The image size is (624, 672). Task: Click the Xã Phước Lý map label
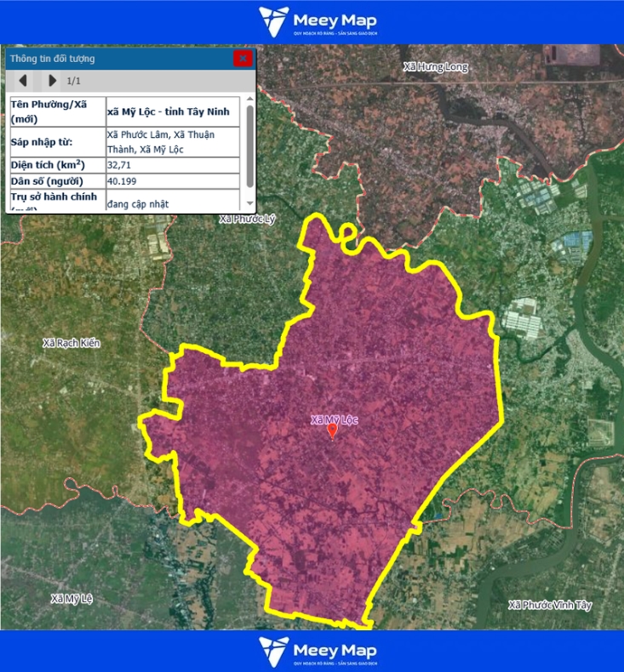[x=248, y=219]
